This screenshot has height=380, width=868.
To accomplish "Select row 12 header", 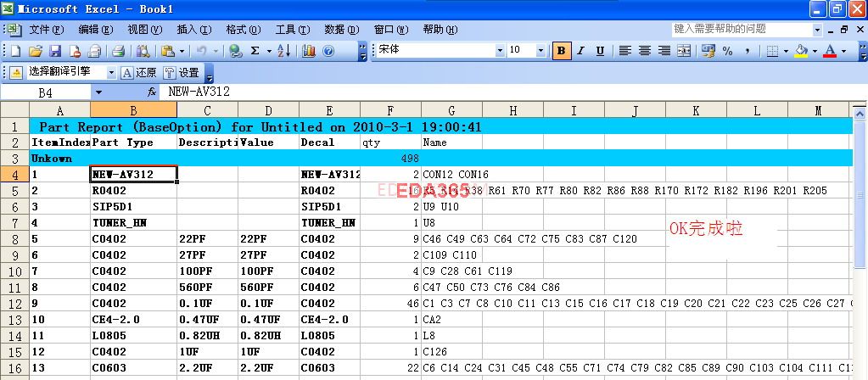I will 15,303.
